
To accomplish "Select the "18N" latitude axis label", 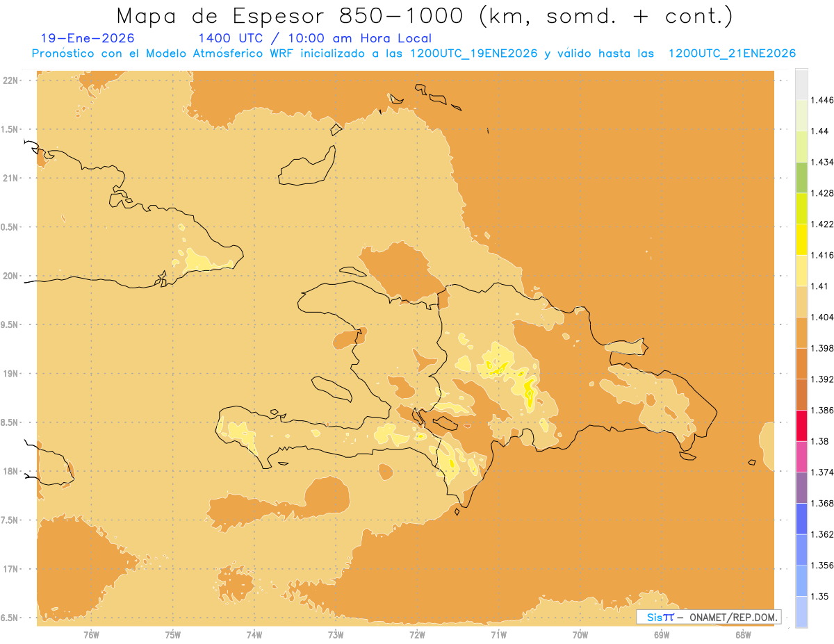I will [10, 471].
